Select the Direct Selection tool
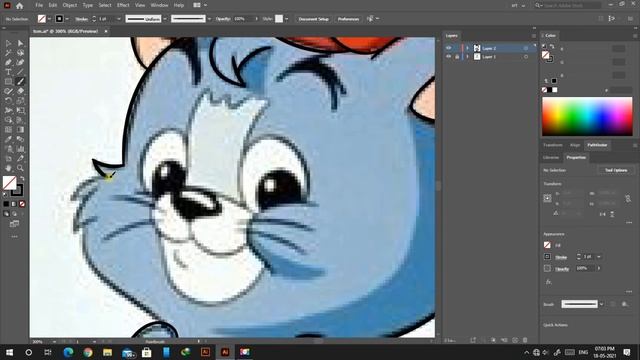Image resolution: width=640 pixels, height=360 pixels. point(20,43)
